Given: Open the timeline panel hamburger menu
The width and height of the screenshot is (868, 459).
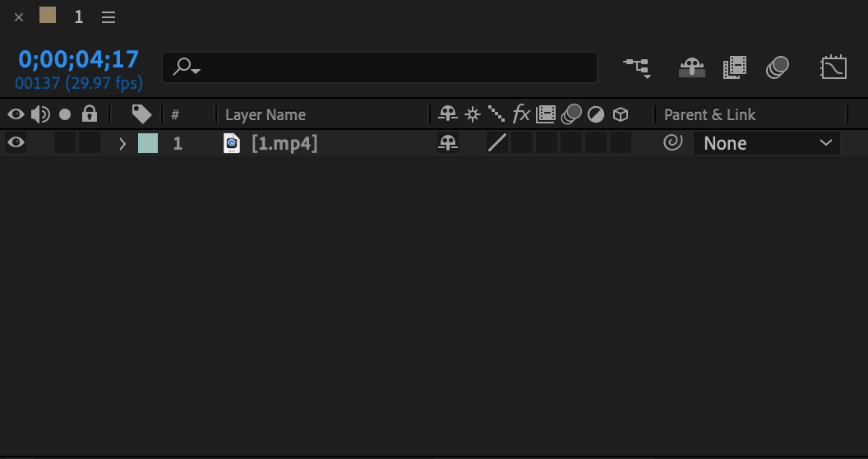Looking at the screenshot, I should [x=108, y=17].
